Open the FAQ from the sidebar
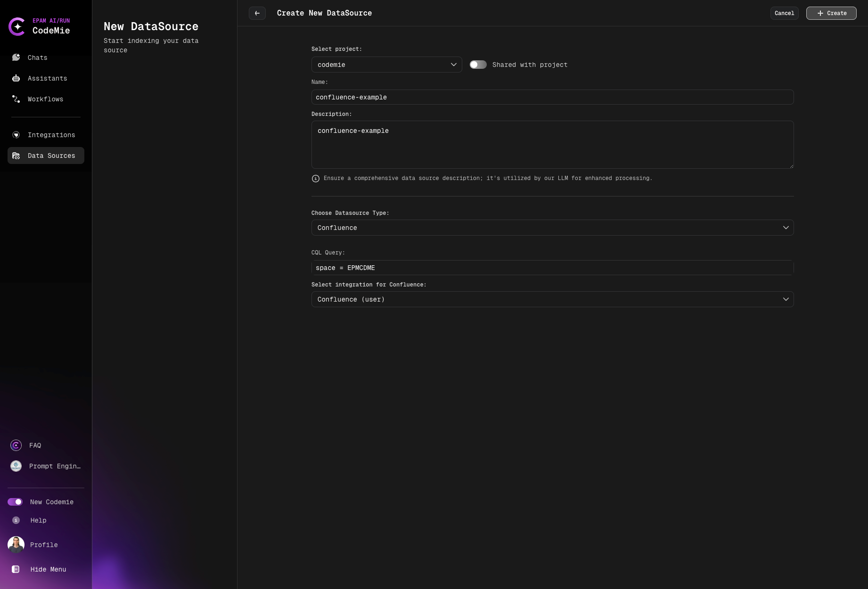The image size is (868, 589). point(16,445)
